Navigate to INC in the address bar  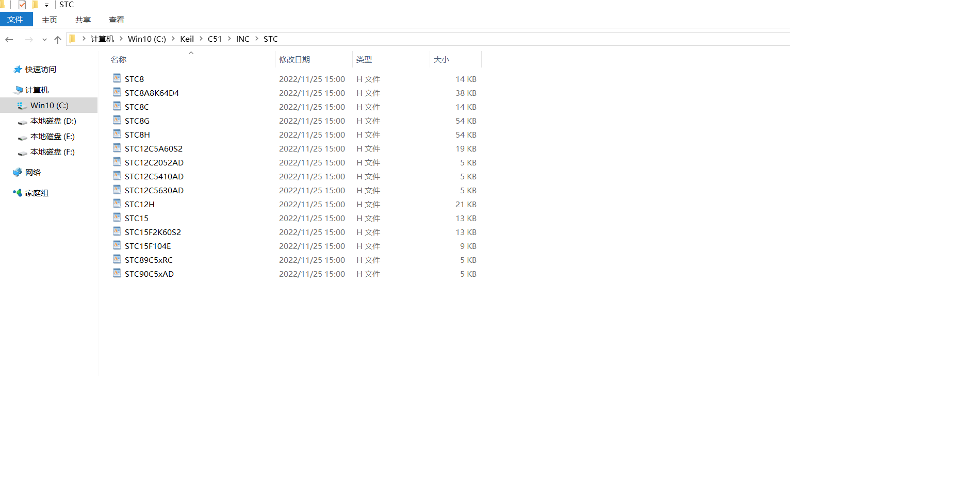click(x=243, y=39)
